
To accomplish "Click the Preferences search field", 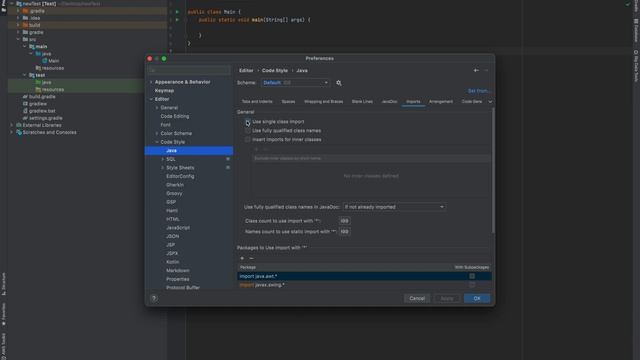I will pos(189,71).
